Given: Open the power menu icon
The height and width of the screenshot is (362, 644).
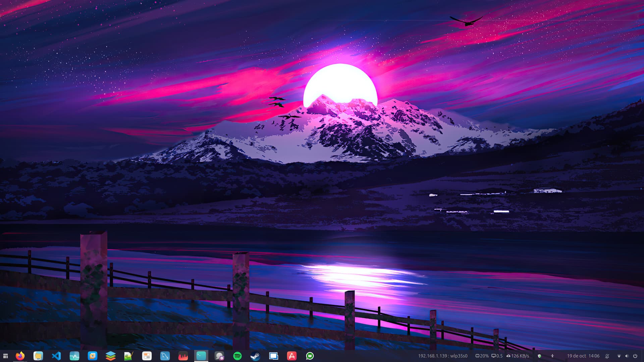Looking at the screenshot, I should pos(635,356).
